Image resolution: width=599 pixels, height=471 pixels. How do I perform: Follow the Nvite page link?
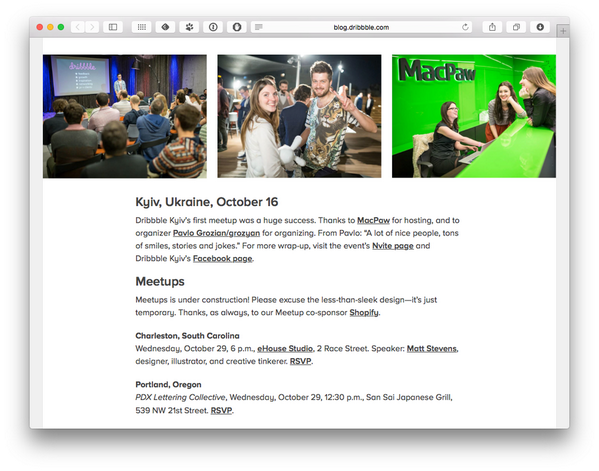tap(393, 246)
